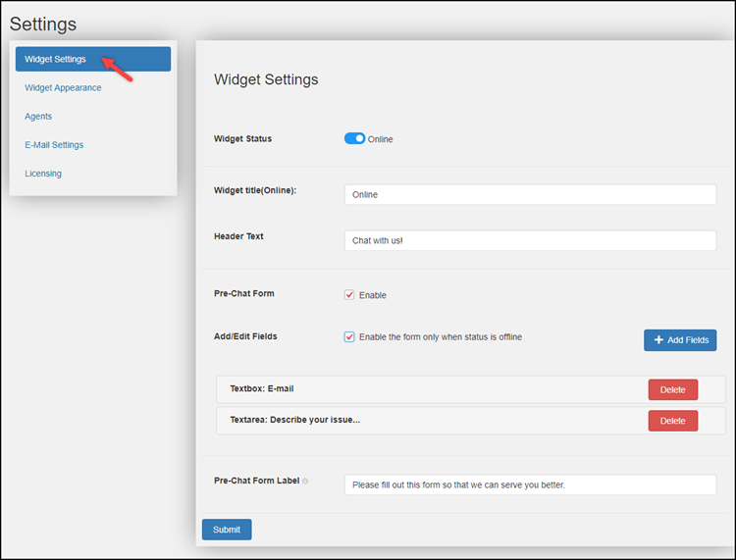Uncheck the Pre-Chat Form Enable checkbox
736x560 pixels.
click(x=349, y=294)
